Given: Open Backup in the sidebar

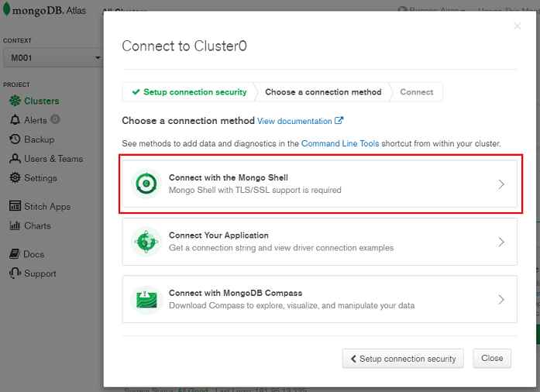Looking at the screenshot, I should [40, 139].
